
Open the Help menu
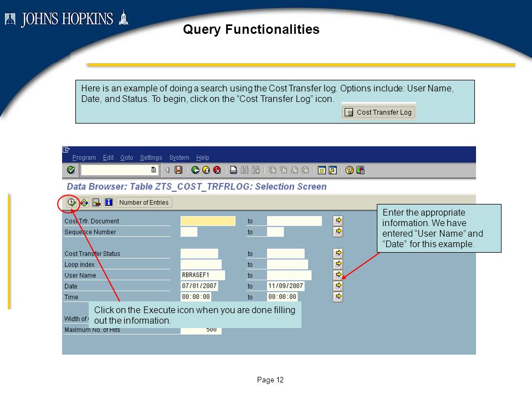(x=203, y=158)
